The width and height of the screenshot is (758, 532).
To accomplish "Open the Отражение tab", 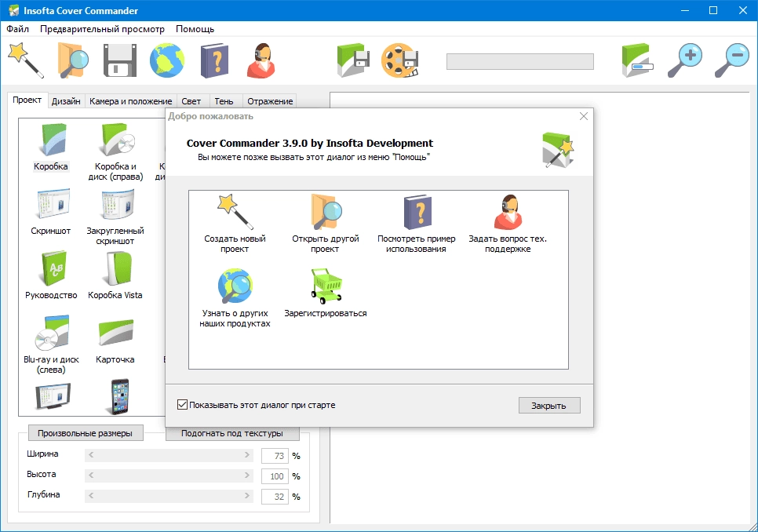I will [270, 101].
